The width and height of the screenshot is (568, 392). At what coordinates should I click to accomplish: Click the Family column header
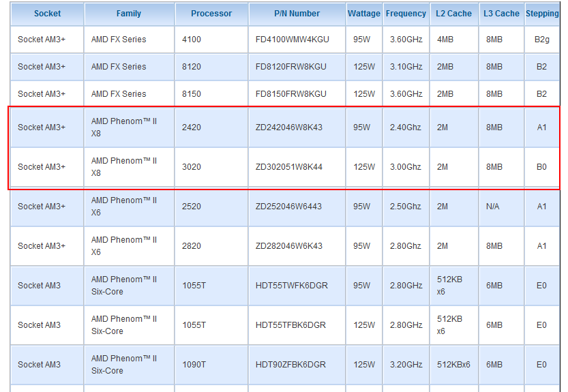tap(129, 14)
